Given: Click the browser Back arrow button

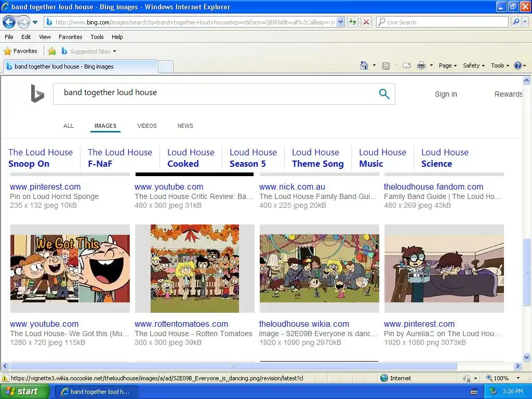Looking at the screenshot, I should pyautogui.click(x=9, y=22).
